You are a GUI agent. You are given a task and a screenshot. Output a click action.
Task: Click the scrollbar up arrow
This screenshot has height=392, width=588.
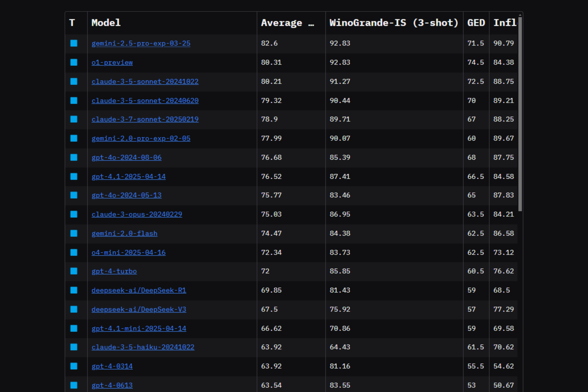(x=520, y=15)
